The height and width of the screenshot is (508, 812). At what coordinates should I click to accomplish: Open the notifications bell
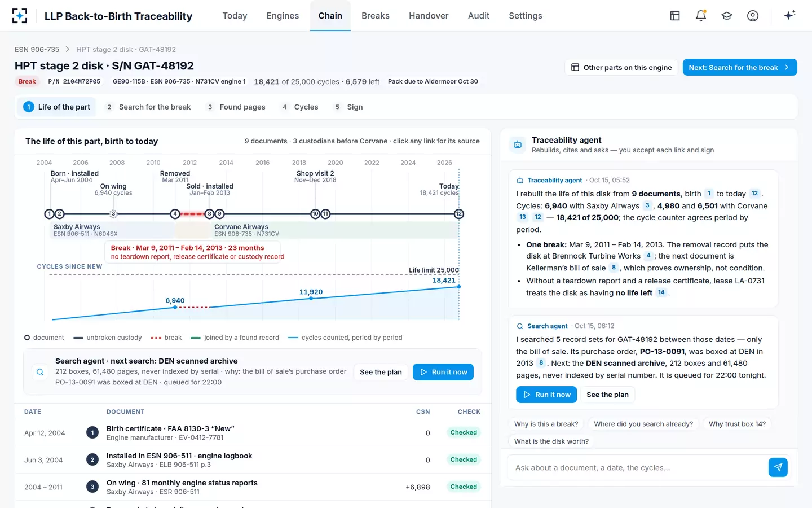point(701,16)
